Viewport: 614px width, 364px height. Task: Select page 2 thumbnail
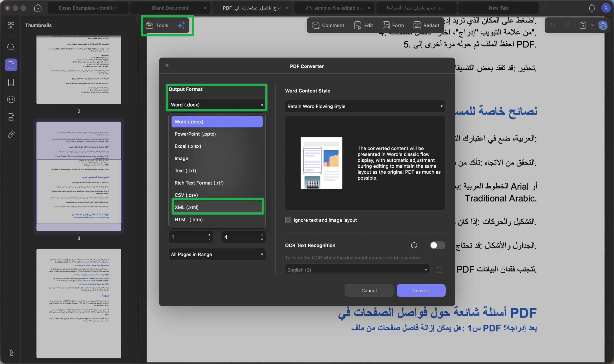tap(79, 69)
